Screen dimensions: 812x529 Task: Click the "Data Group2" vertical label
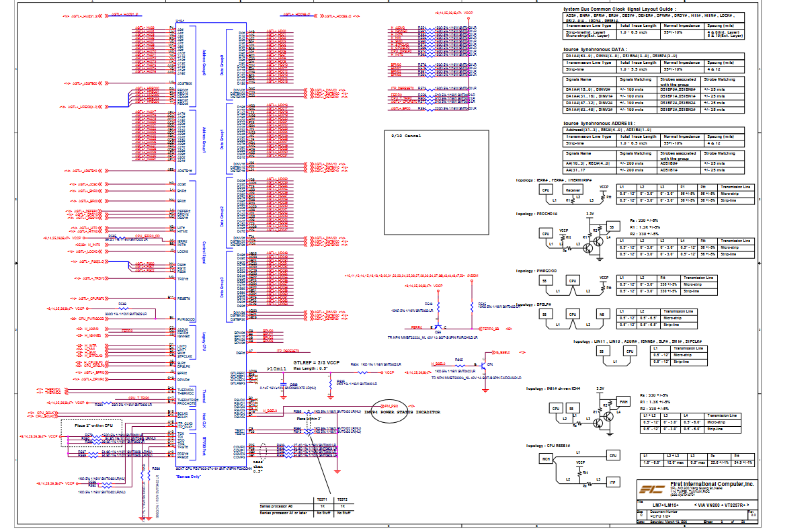click(x=222, y=215)
